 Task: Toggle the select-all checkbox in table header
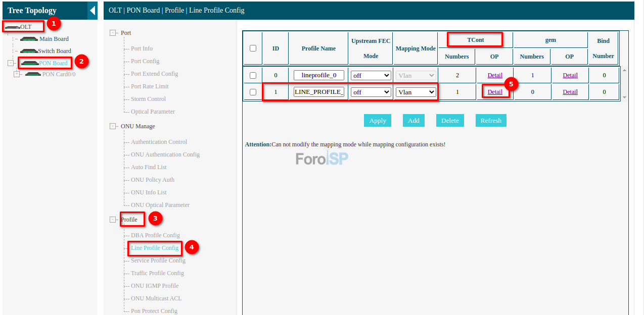tap(253, 48)
